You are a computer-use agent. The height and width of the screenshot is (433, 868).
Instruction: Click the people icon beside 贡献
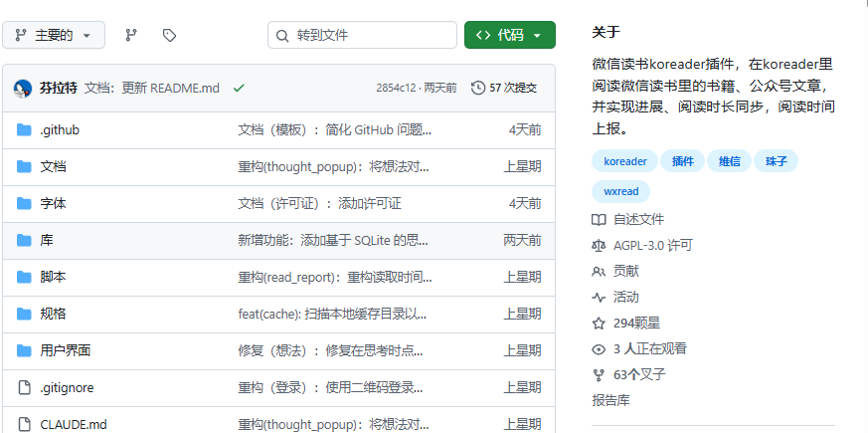[599, 271]
